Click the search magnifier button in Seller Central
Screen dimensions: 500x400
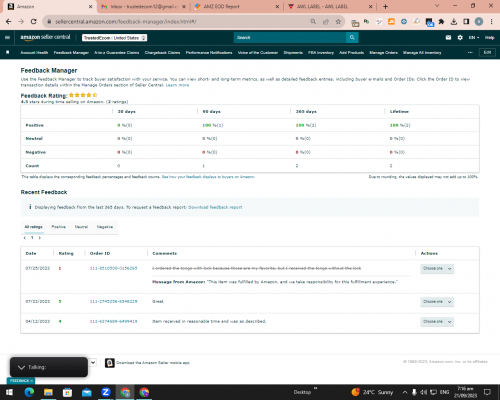point(352,38)
